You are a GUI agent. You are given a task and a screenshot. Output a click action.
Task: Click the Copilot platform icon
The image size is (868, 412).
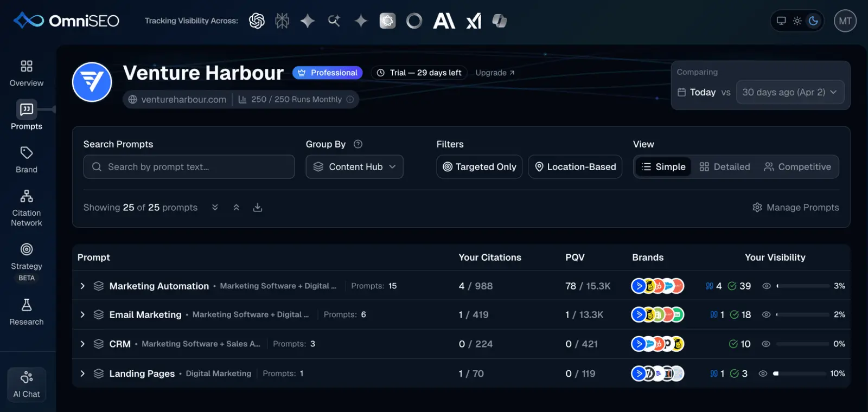pyautogui.click(x=499, y=21)
